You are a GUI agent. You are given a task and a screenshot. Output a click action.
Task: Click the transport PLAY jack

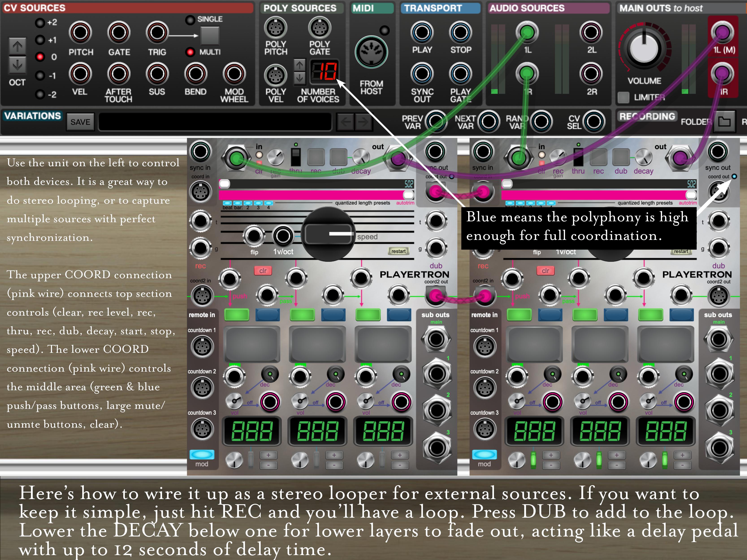(x=422, y=33)
